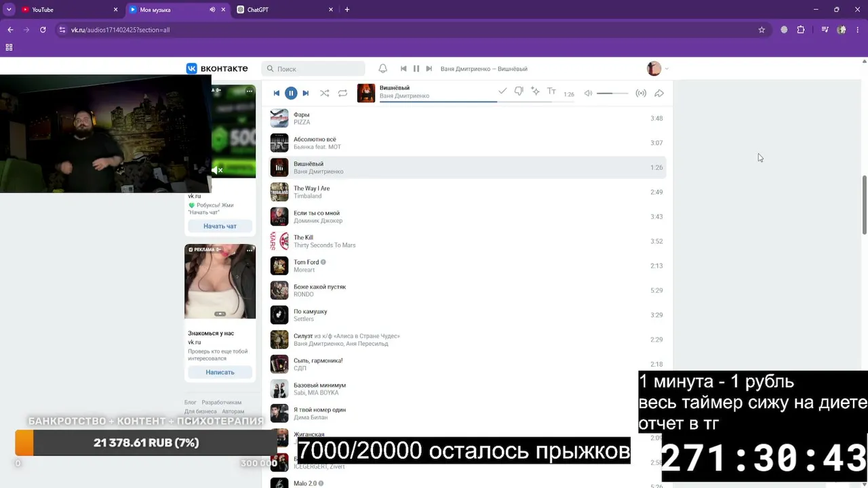Click the Написать ad button
The width and height of the screenshot is (868, 488).
[x=220, y=372]
